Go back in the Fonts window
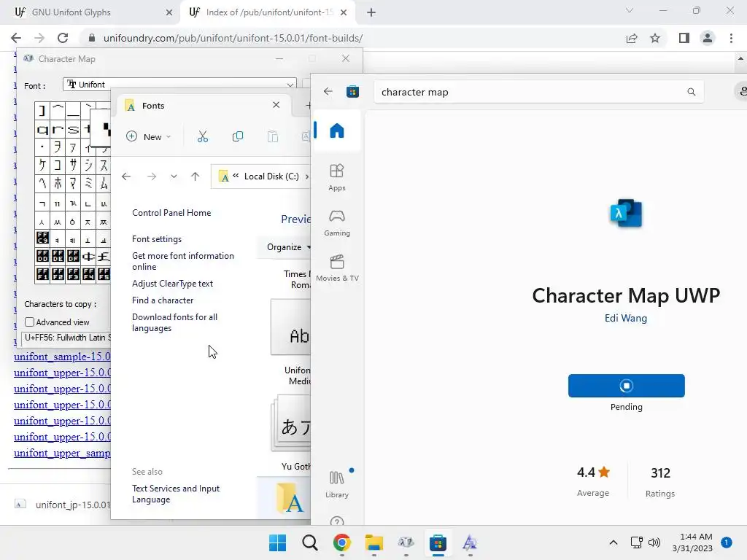The image size is (747, 560). point(125,176)
